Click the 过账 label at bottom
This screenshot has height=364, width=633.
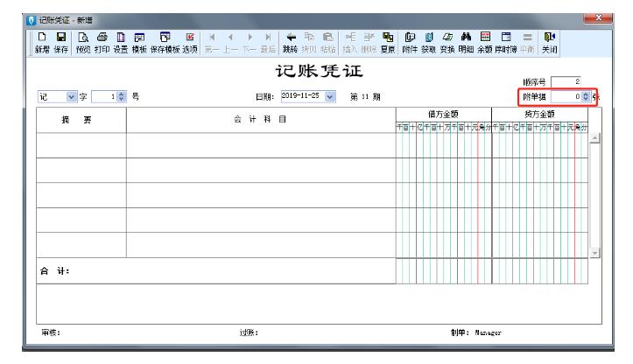tap(249, 332)
